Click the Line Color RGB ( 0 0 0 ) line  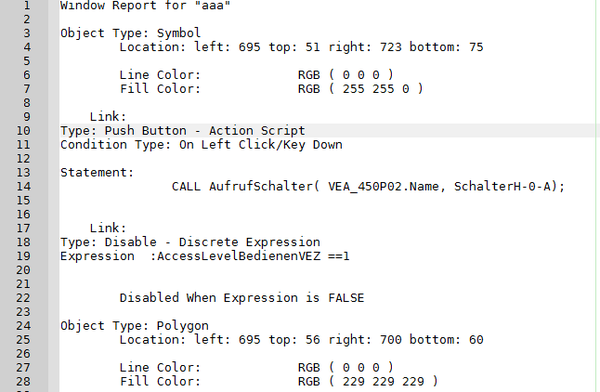[x=256, y=75]
